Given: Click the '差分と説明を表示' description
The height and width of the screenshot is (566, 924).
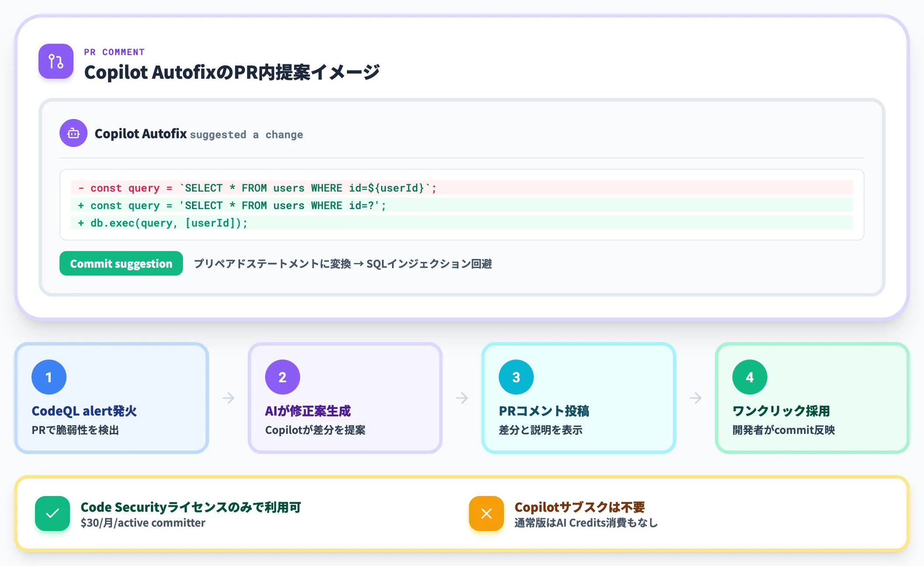Looking at the screenshot, I should [x=541, y=430].
